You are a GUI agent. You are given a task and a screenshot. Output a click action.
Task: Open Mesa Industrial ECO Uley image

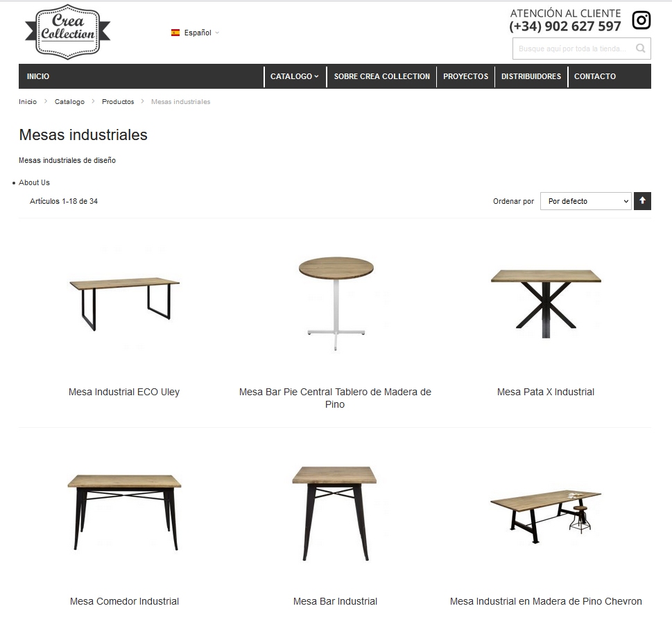tap(124, 303)
